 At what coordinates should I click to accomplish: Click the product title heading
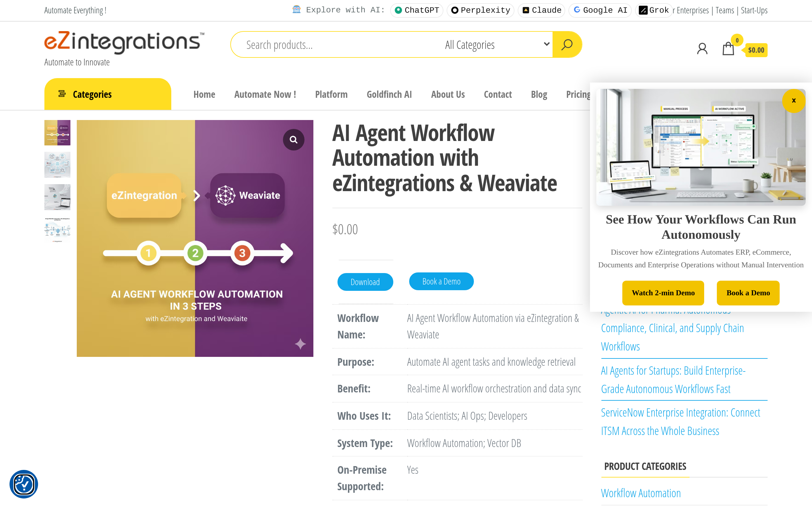pos(444,158)
